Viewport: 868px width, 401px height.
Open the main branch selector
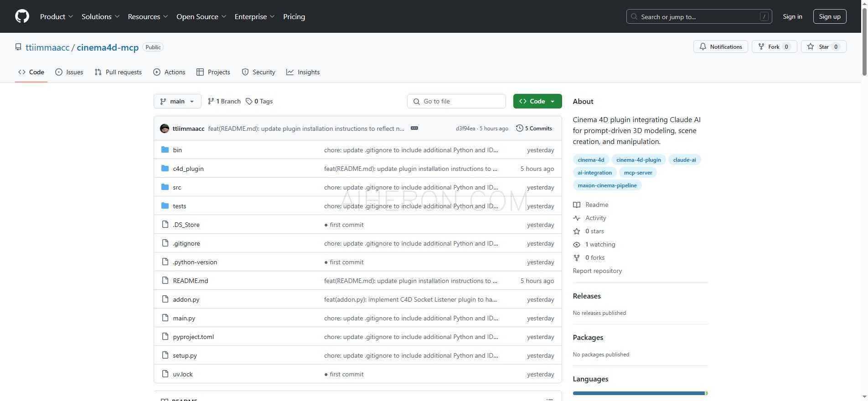pos(177,101)
